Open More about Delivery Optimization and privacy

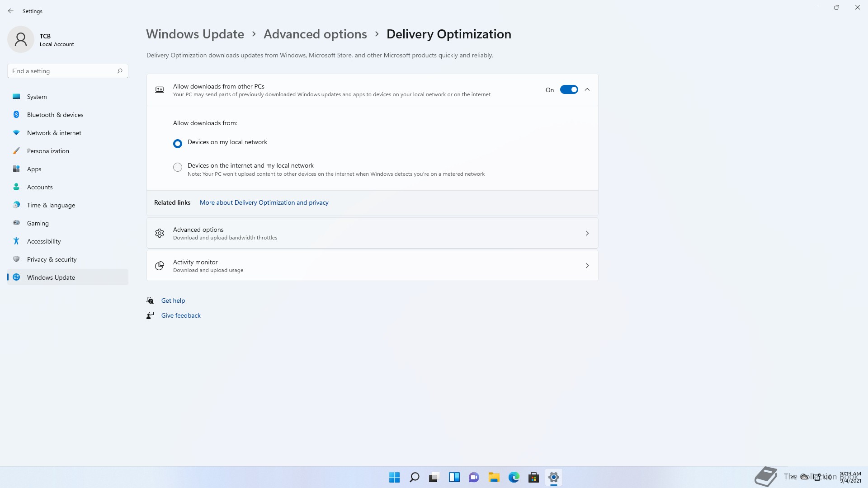(x=264, y=202)
